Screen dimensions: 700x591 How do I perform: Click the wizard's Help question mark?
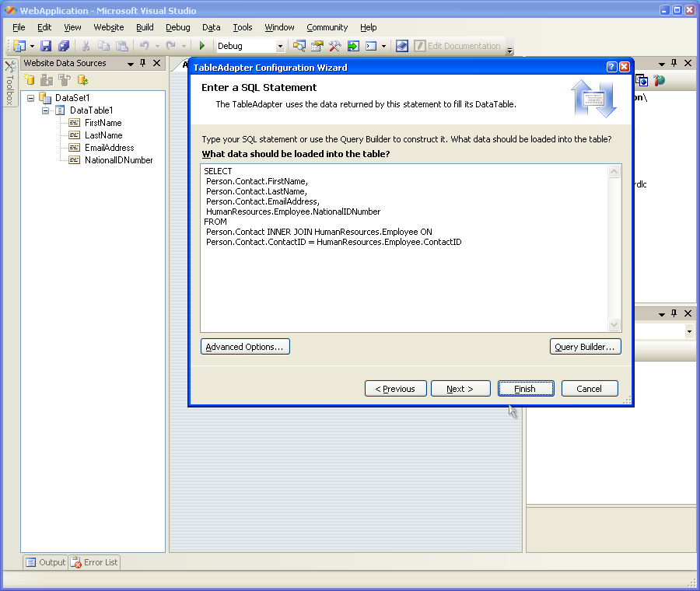point(611,68)
